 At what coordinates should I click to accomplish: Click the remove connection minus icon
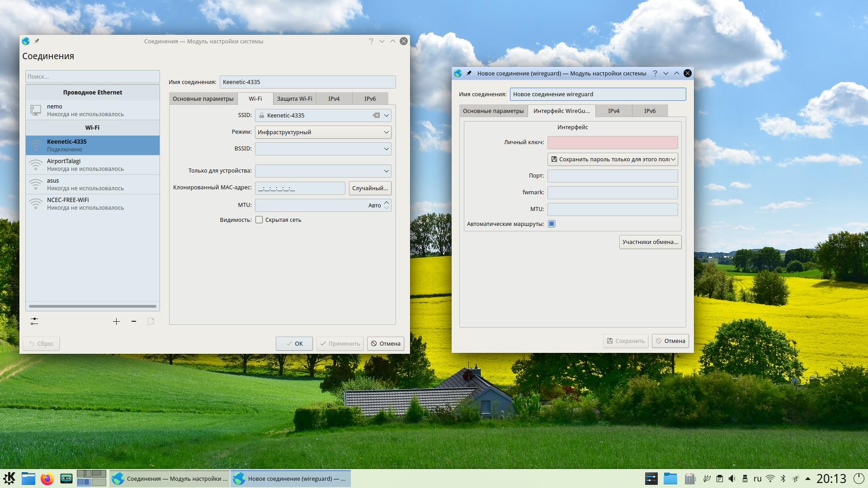(134, 321)
